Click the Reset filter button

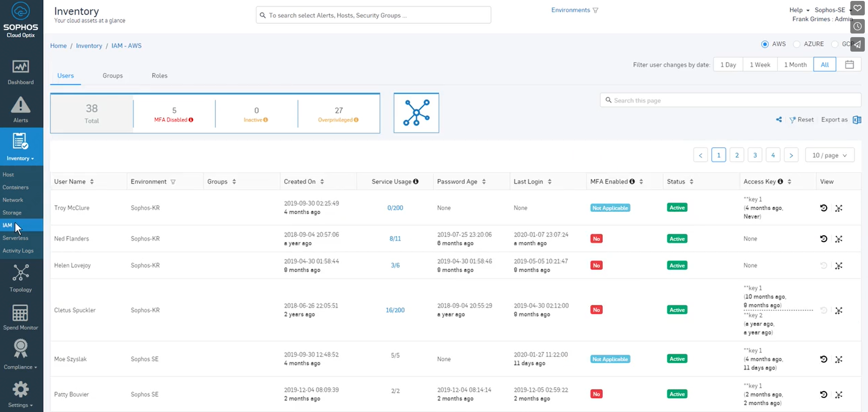tap(801, 120)
